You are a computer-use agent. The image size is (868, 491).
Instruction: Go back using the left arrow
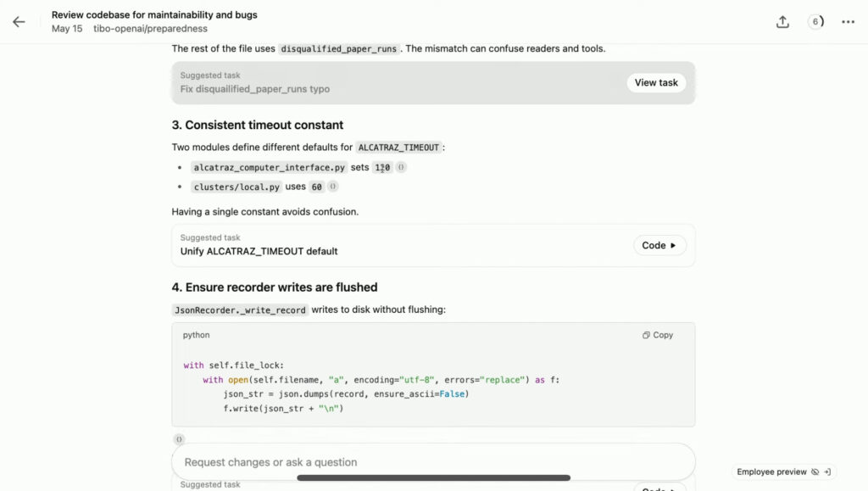[19, 22]
